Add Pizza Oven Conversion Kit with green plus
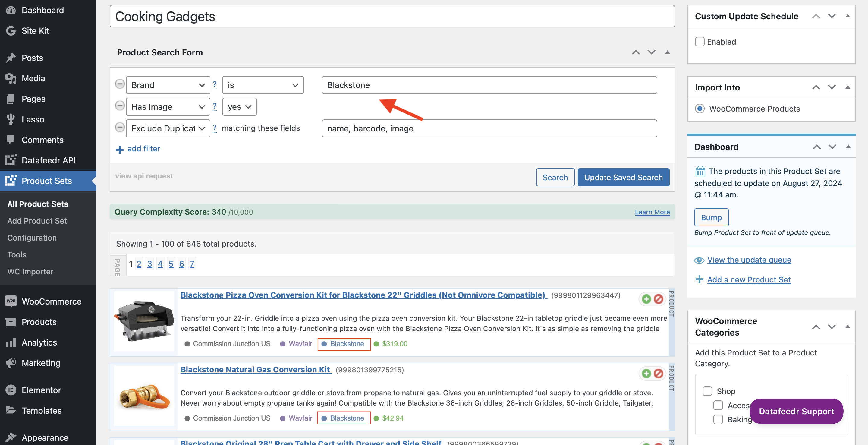Viewport: 868px width, 445px height. pos(646,299)
